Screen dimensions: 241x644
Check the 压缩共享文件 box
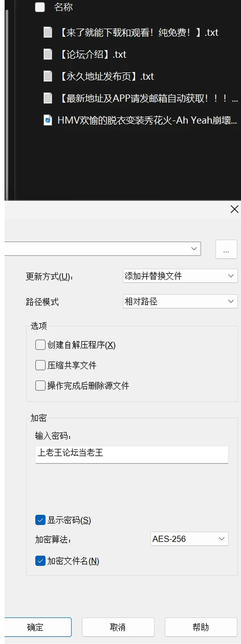40,365
